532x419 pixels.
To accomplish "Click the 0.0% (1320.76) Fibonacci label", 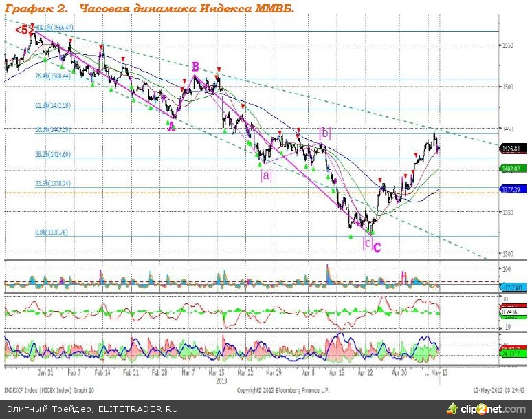I will pyautogui.click(x=52, y=233).
